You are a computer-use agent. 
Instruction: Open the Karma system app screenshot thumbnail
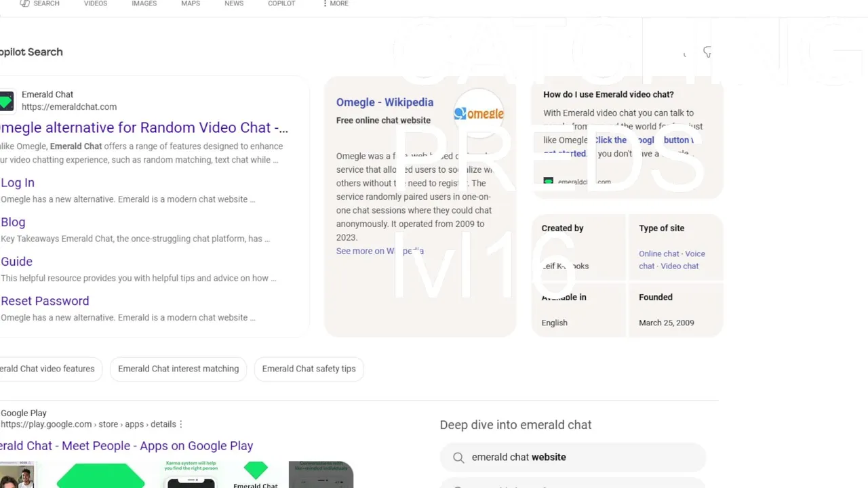[x=191, y=474]
